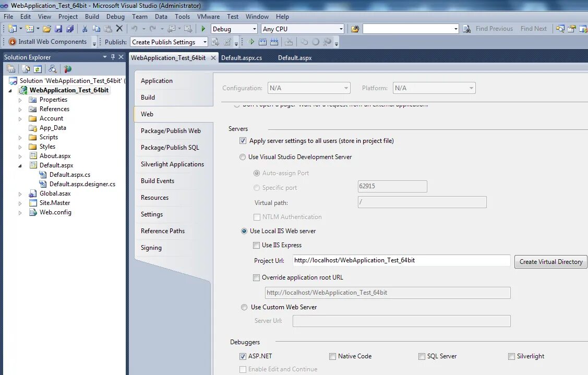
Task: Enable the Native Code debugger
Action: click(x=332, y=356)
